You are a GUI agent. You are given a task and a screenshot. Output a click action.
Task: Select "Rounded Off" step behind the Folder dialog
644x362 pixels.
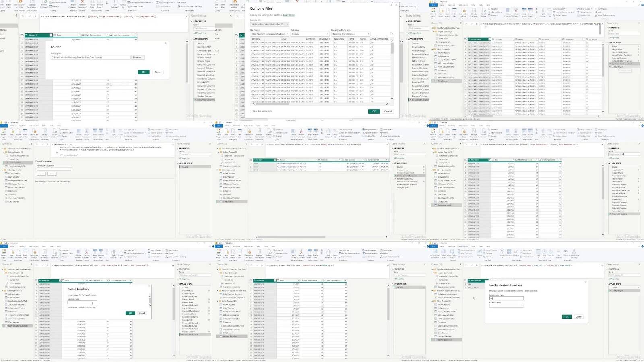203,82
